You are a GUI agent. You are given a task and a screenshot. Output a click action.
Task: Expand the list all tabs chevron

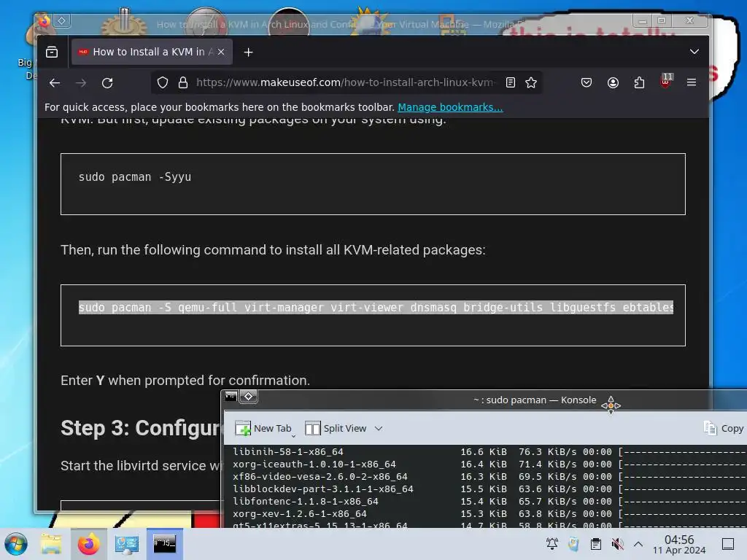click(x=694, y=52)
